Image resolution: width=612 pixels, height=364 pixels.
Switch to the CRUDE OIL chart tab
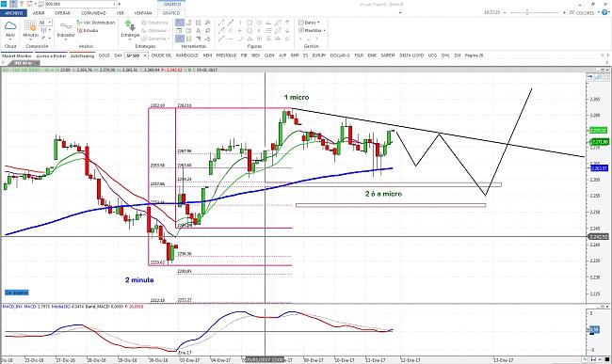pyautogui.click(x=161, y=55)
